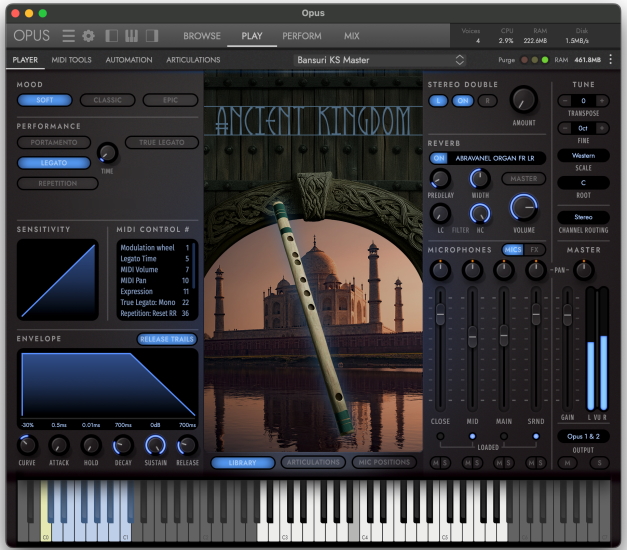Click the Master Gain fader
This screenshot has width=627, height=550.
[567, 314]
